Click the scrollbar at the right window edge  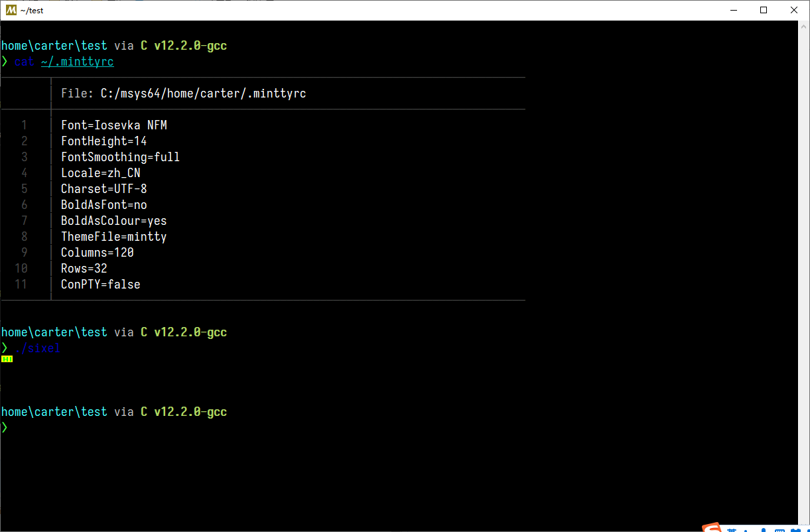[805, 265]
